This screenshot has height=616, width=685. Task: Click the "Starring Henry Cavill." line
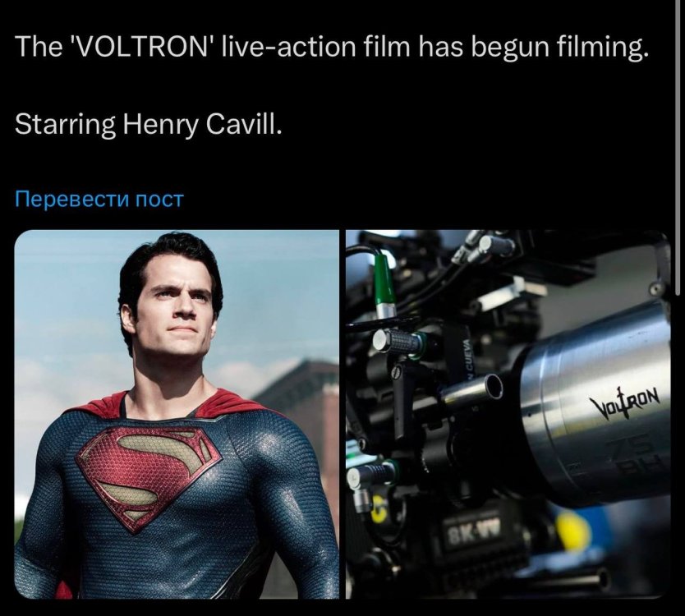coord(149,124)
